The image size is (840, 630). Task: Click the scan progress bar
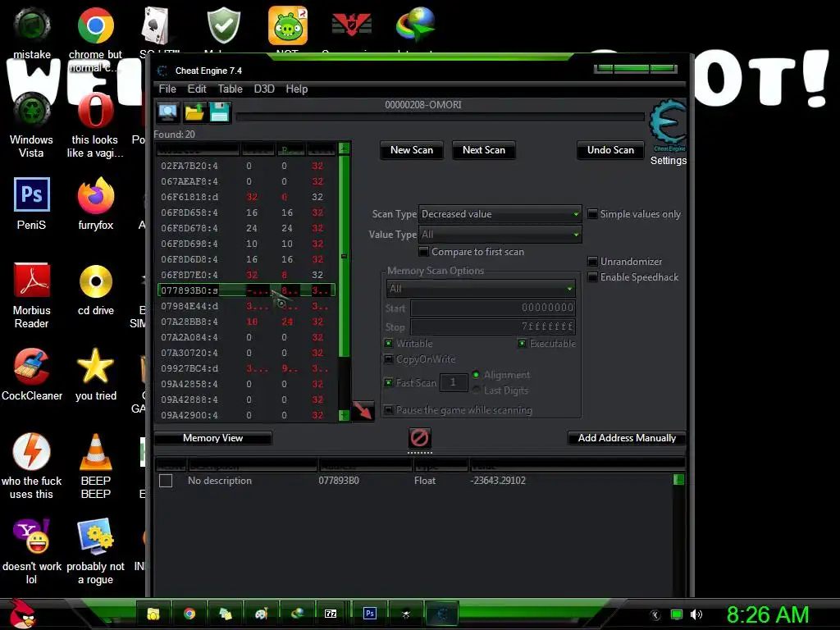(440, 116)
